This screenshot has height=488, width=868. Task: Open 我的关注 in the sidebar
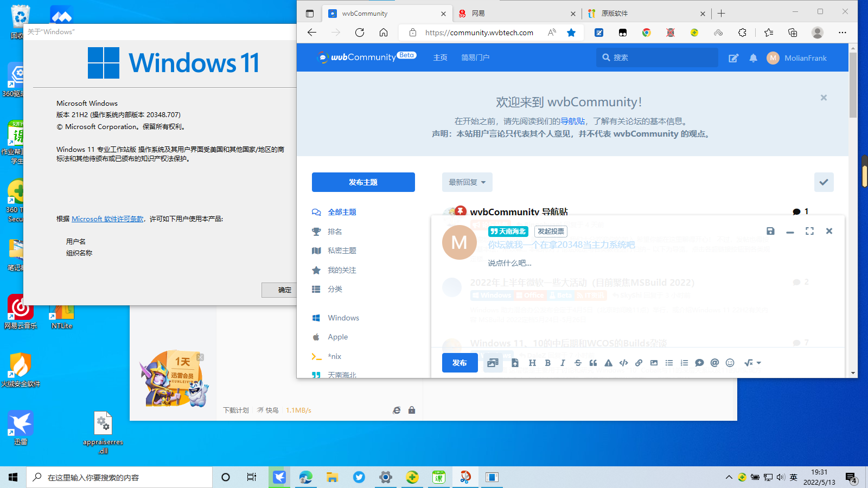334,270
